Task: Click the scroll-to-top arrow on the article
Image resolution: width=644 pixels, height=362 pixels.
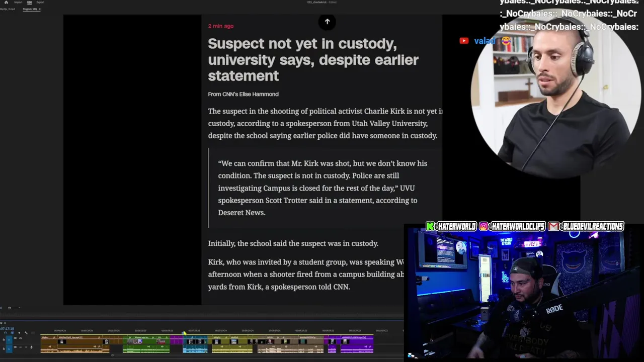Action: coord(327,22)
